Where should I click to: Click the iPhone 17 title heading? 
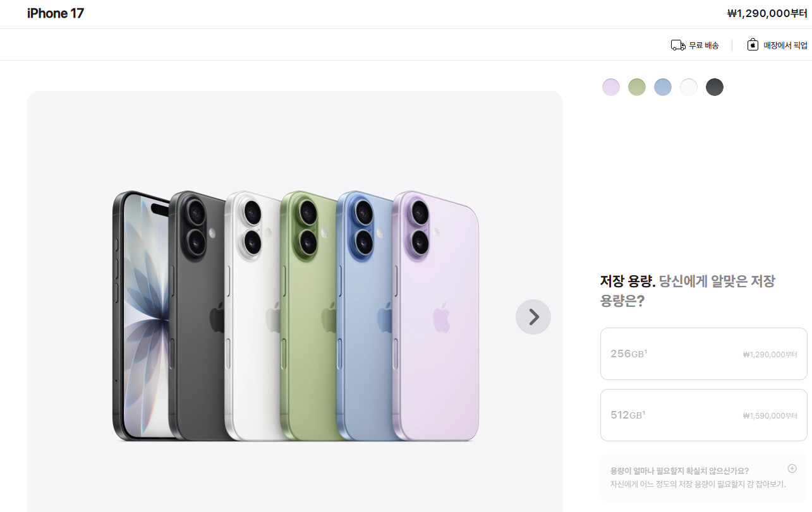point(56,13)
